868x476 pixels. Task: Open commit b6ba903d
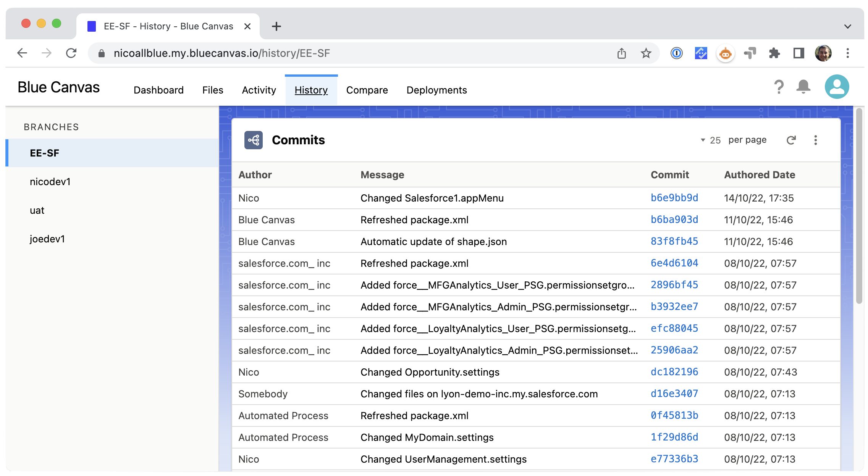tap(674, 219)
